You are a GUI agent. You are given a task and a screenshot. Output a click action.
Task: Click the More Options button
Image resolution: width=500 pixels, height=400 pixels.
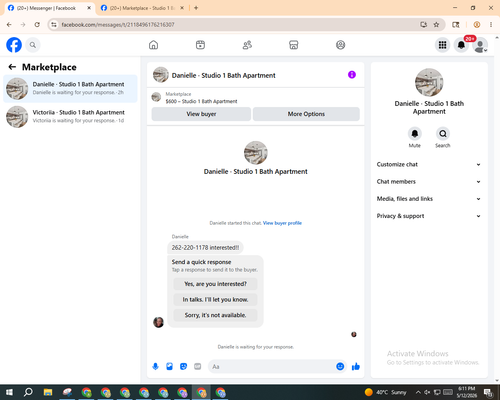306,114
